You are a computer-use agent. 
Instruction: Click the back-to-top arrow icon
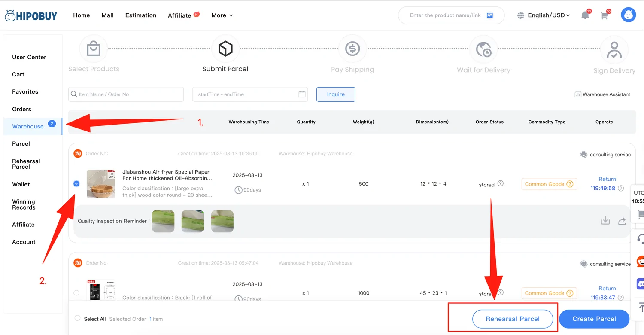(x=640, y=307)
